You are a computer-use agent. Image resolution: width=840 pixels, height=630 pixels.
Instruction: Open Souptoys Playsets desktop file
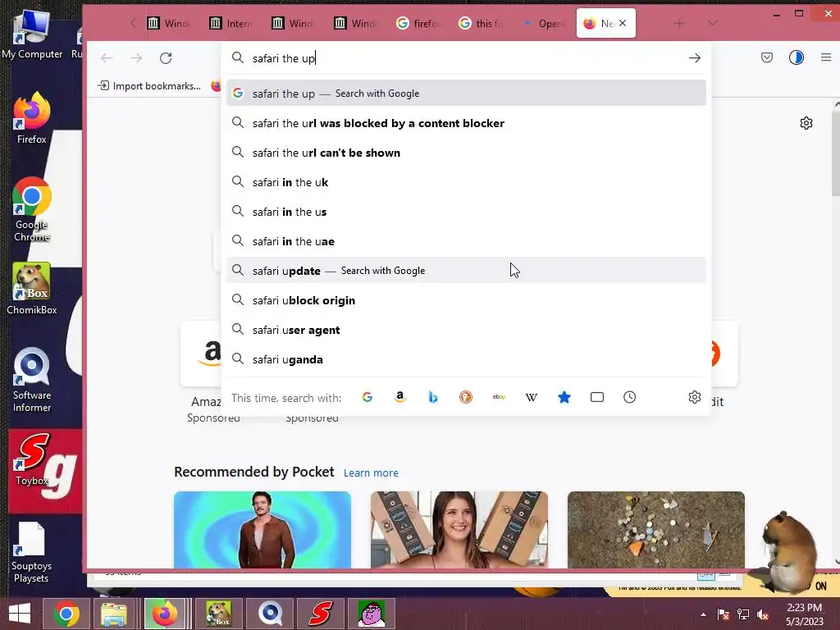(x=31, y=552)
